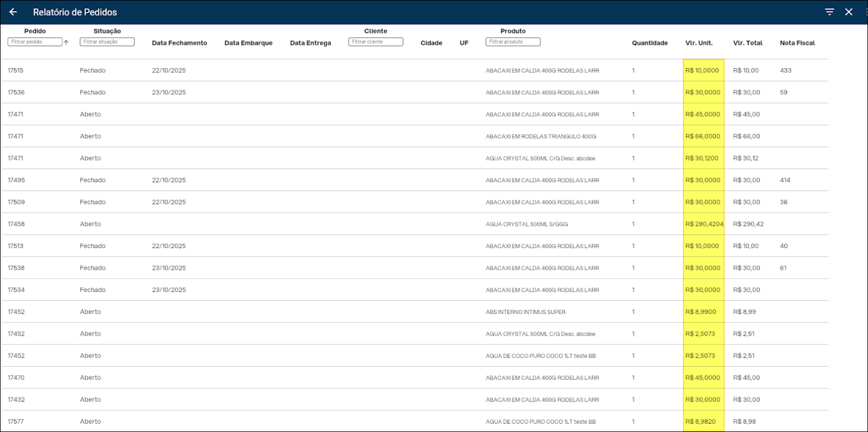Click the back arrow icon
The height and width of the screenshot is (432, 868).
[13, 12]
